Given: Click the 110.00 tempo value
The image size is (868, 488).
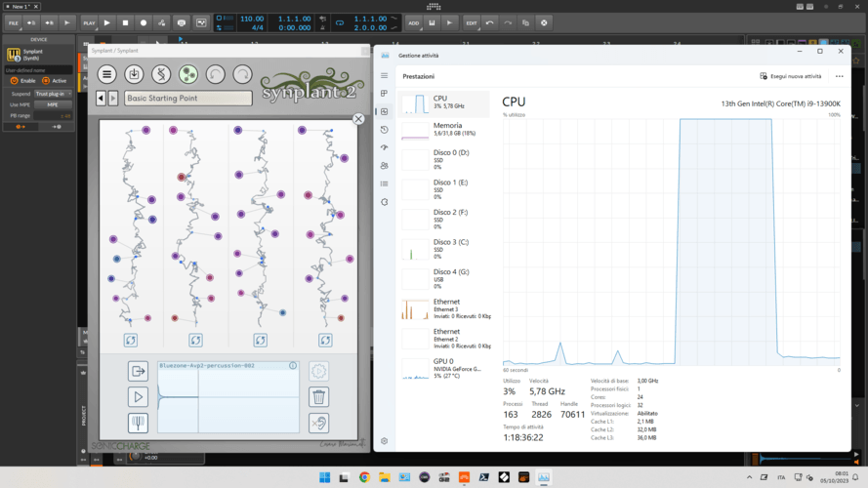Looking at the screenshot, I should [252, 19].
